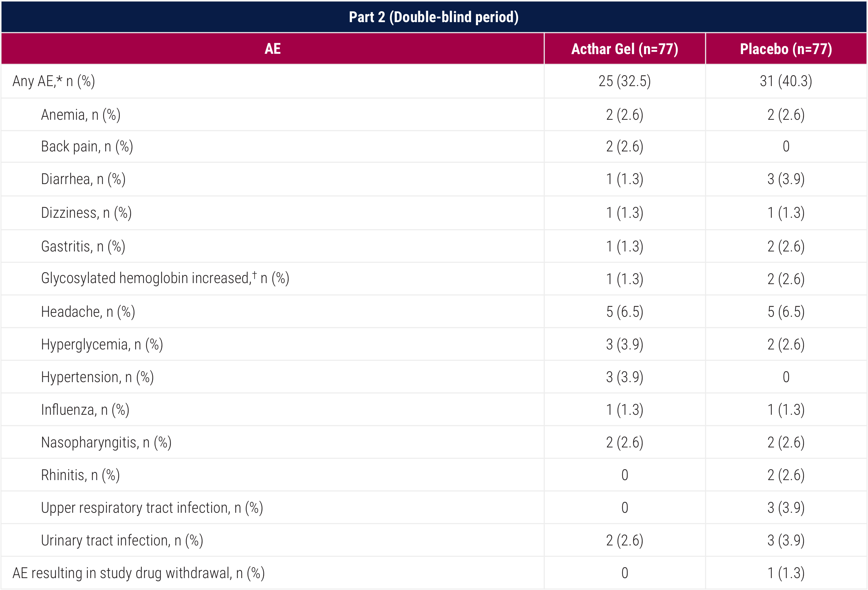Select the Hyperglycemia row label
The height and width of the screenshot is (590, 868).
pos(102,344)
